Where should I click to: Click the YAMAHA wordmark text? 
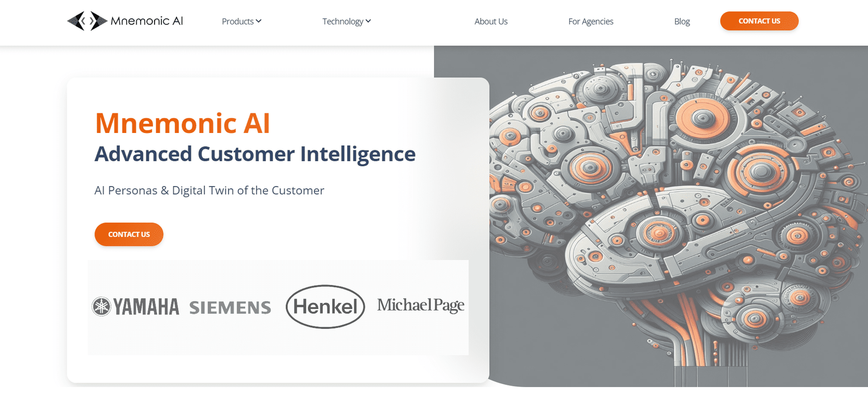pos(146,307)
